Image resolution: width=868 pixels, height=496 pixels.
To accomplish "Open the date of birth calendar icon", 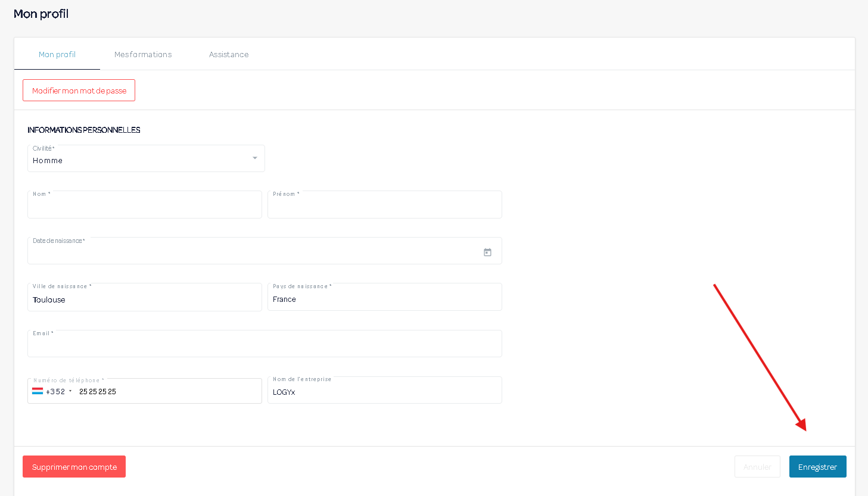I will click(x=487, y=252).
